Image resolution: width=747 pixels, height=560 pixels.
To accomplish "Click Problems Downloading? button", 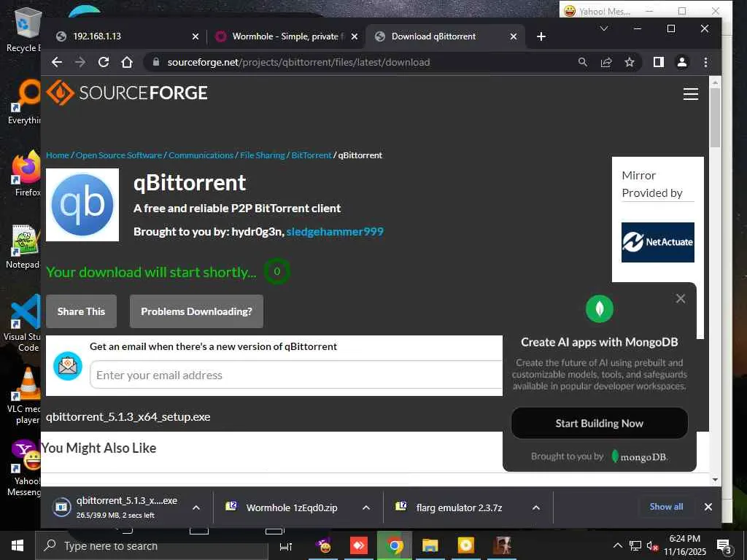I will point(196,311).
